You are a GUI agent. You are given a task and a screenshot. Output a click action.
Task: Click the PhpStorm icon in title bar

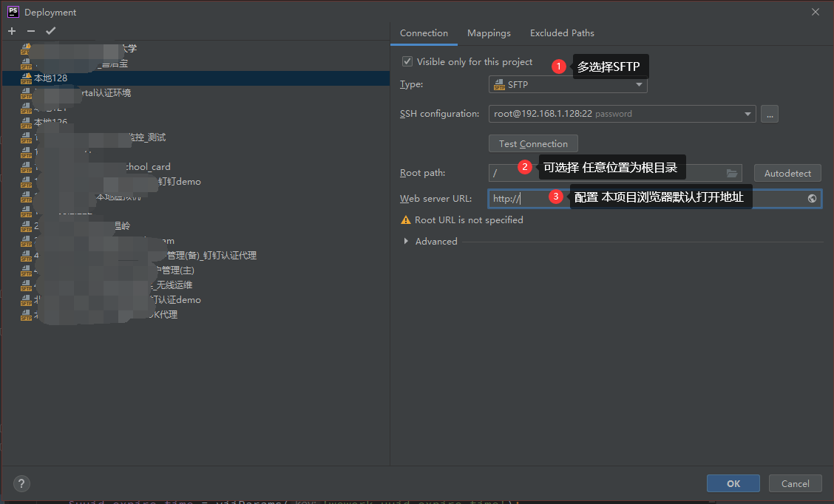tap(13, 12)
